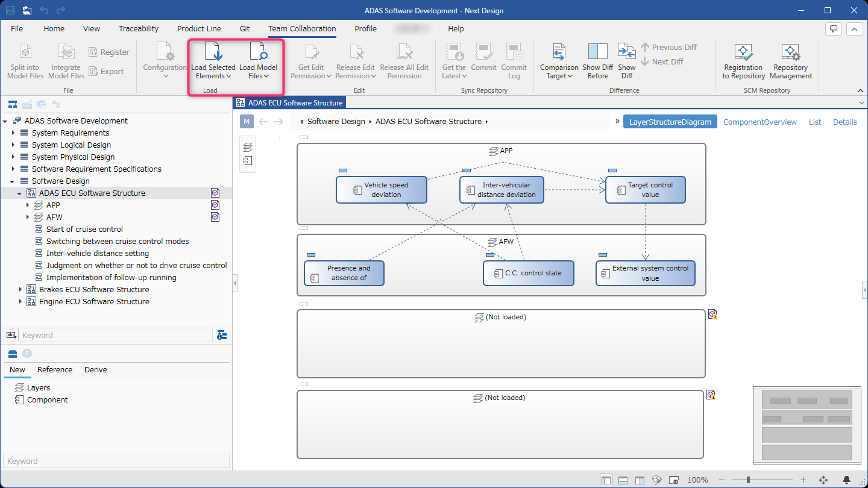Toggle the first status bar layout button
Image resolution: width=868 pixels, height=488 pixels.
pos(606,480)
